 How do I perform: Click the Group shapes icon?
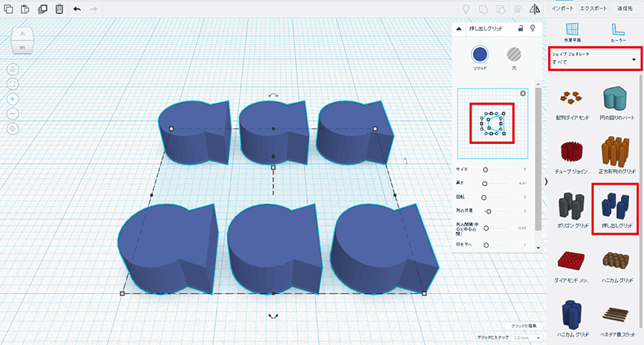484,9
